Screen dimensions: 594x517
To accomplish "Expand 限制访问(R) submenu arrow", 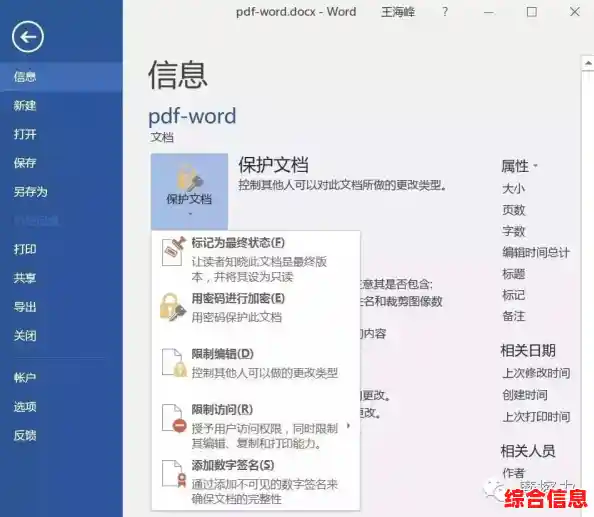I will click(348, 426).
